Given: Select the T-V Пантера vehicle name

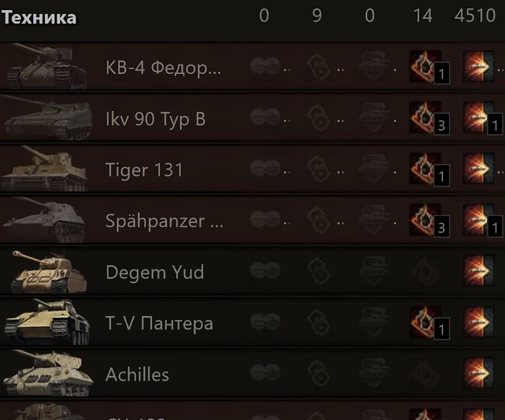Looking at the screenshot, I should pos(159,323).
